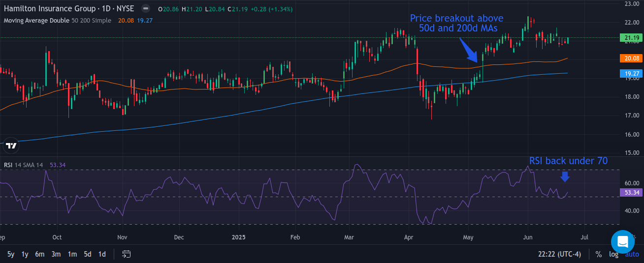This screenshot has height=263, width=644.
Task: Click the Feb time axis label
Action: tap(295, 237)
